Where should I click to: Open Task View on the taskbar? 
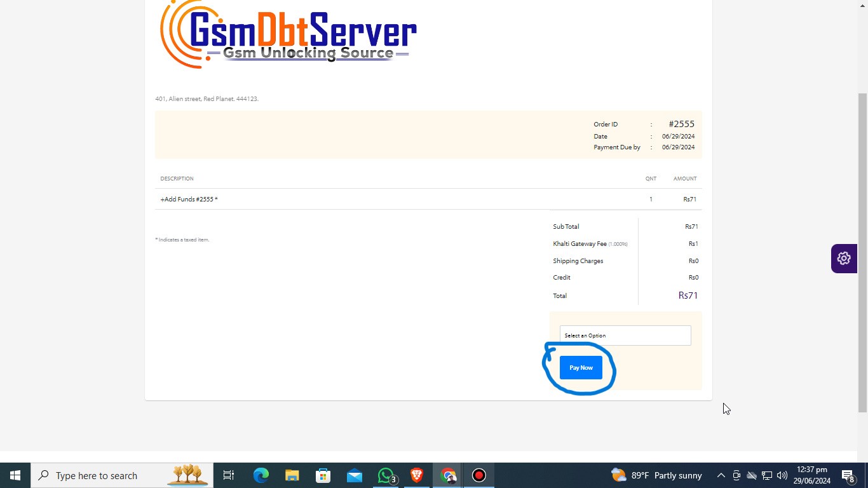(229, 475)
